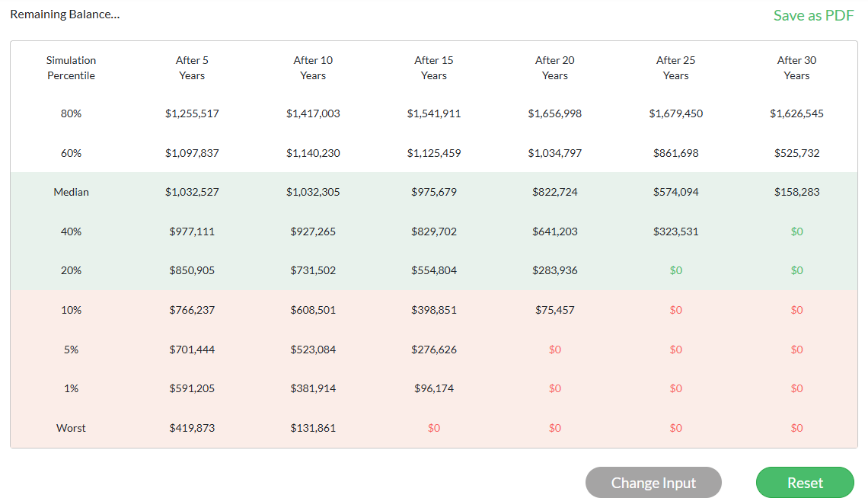Click the value $276,626

(x=434, y=350)
